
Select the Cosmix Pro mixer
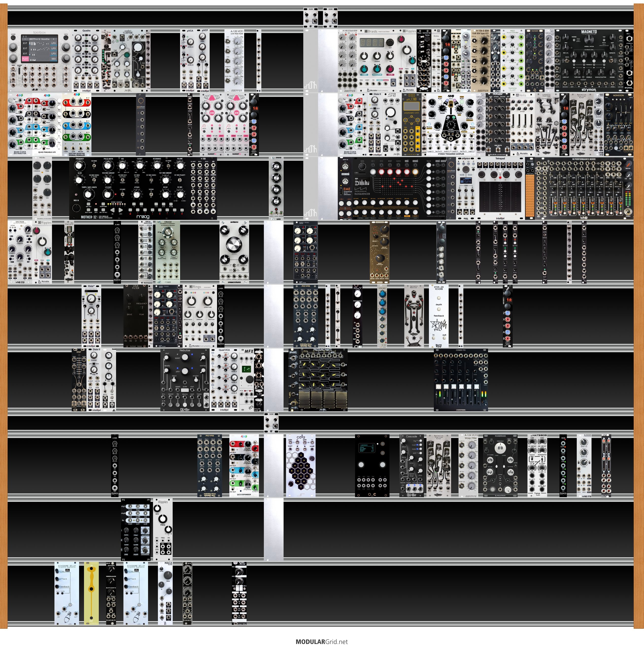point(461,380)
